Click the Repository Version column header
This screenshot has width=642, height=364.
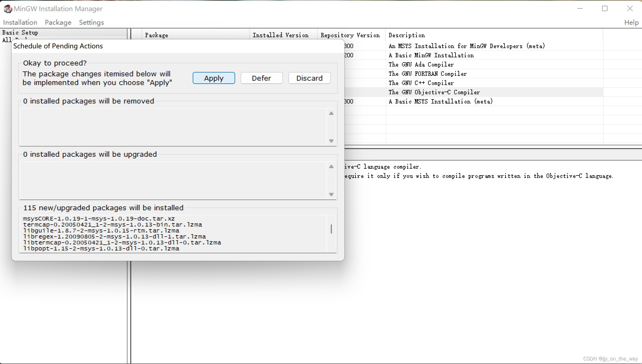[x=351, y=35]
